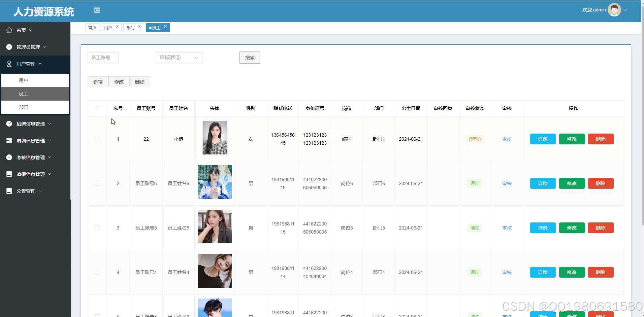Click the 待审核 status tag

[475, 139]
